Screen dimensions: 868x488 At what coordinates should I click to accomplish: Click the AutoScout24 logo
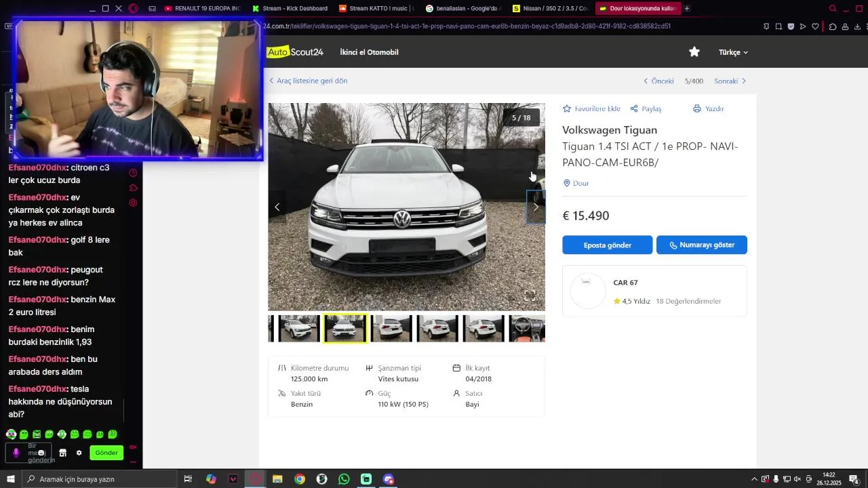coord(295,52)
